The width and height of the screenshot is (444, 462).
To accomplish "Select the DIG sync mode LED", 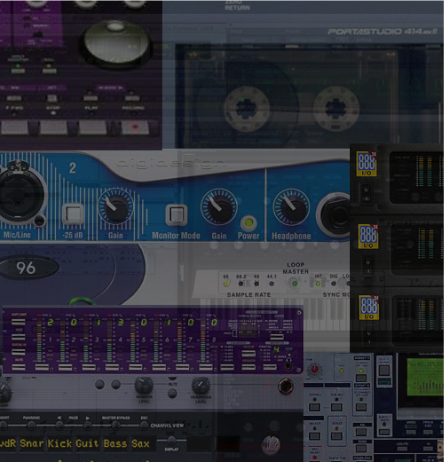I will [333, 284].
